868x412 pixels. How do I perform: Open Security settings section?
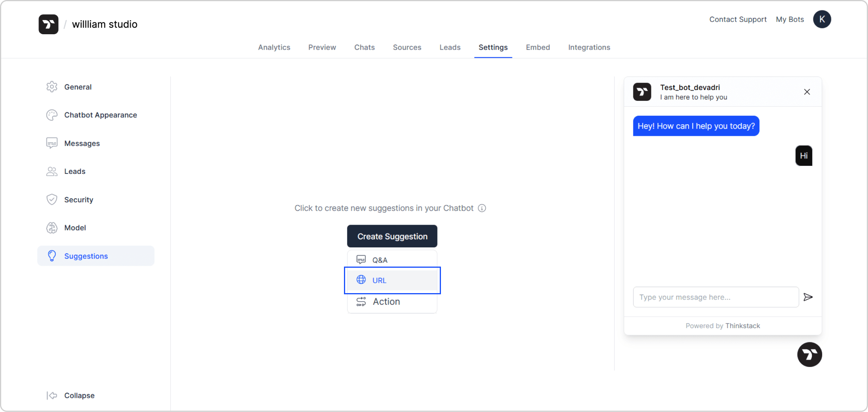pyautogui.click(x=96, y=199)
